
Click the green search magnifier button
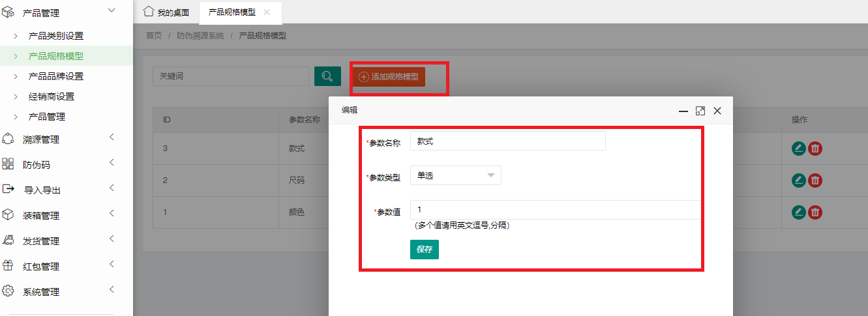327,76
